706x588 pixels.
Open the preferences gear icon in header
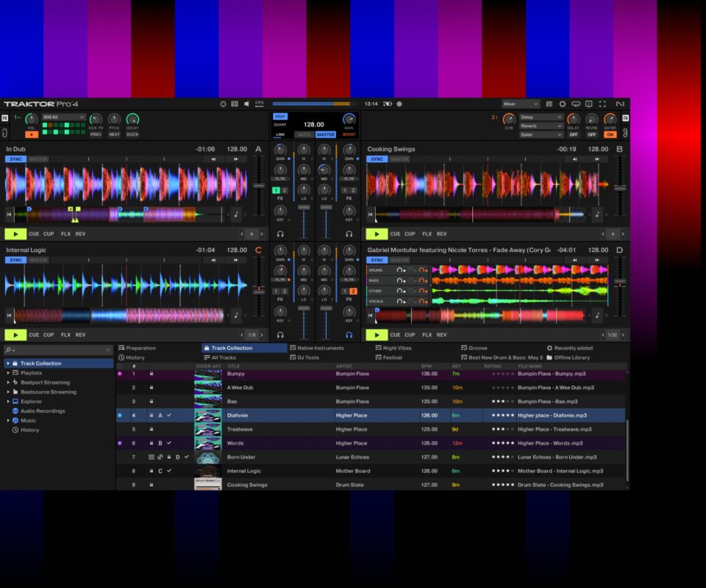click(563, 104)
